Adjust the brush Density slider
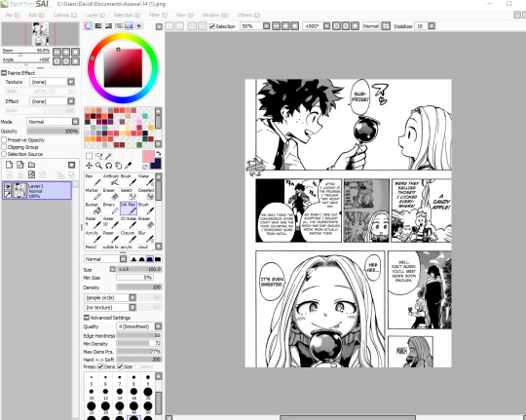 pos(139,287)
